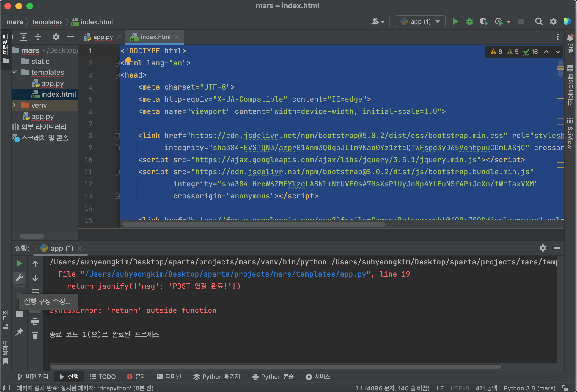Open project panel options gear
This screenshot has height=392, width=577.
click(x=56, y=37)
